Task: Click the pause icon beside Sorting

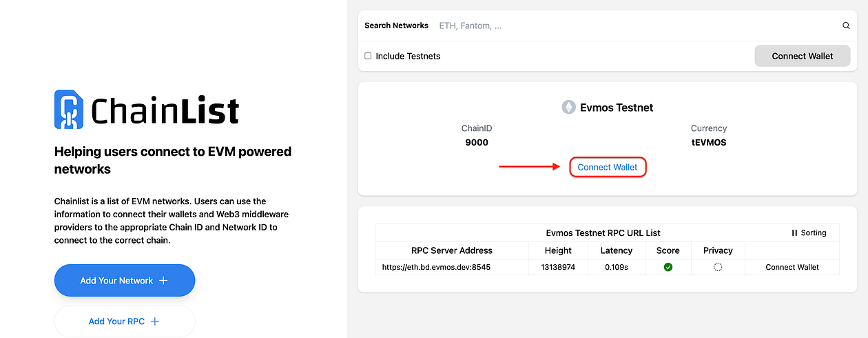Action: pyautogui.click(x=794, y=233)
